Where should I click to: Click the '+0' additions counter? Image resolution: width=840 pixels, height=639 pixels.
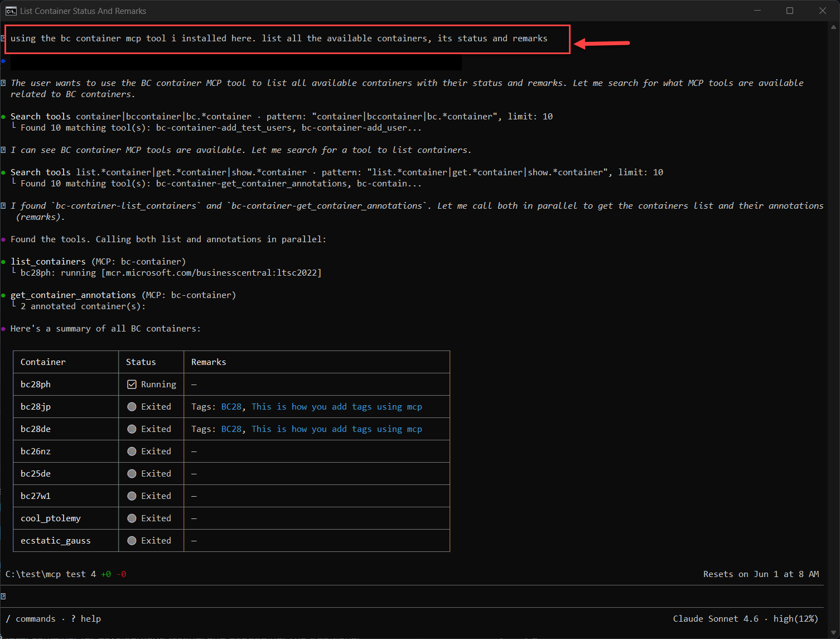pos(106,574)
